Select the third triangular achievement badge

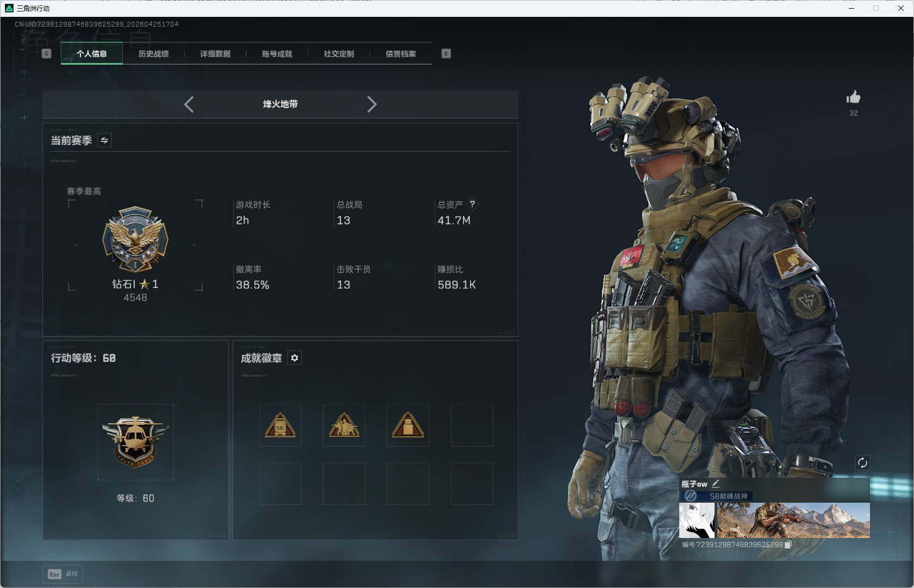(408, 426)
